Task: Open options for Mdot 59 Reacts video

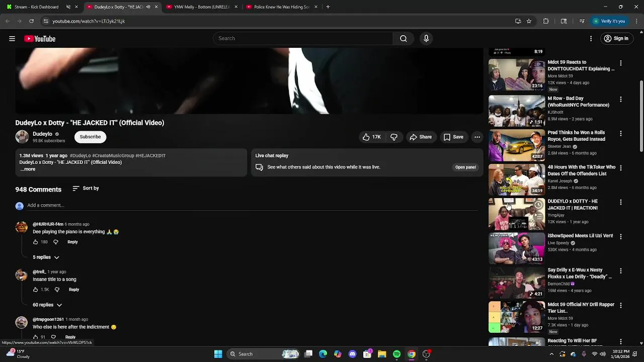Action: click(x=621, y=63)
